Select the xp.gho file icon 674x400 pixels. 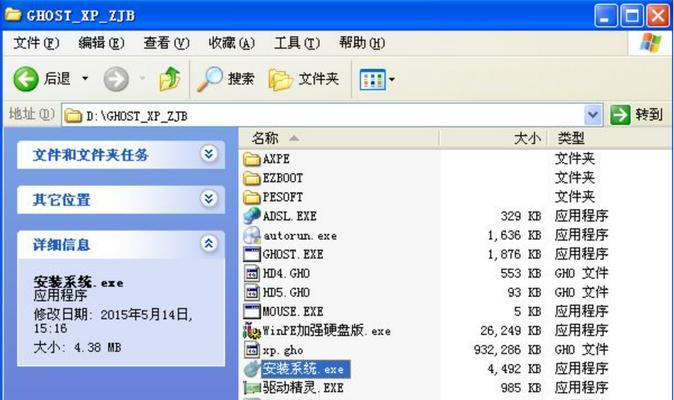pos(251,350)
